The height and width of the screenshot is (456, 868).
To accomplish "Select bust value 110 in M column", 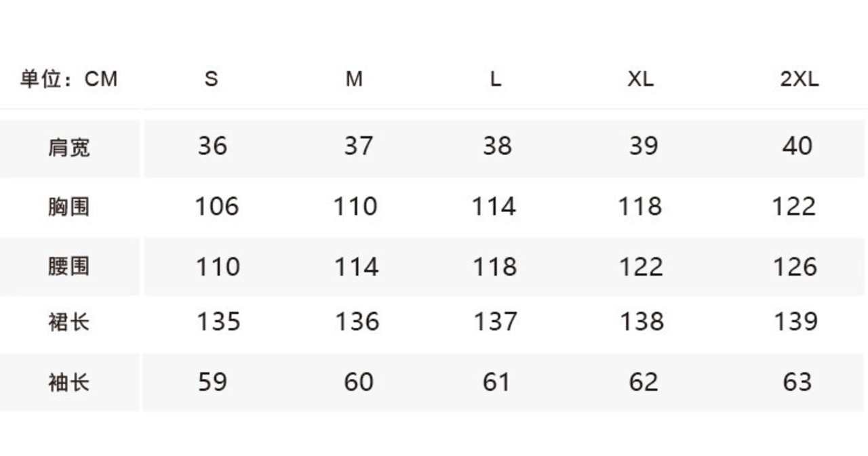I will point(355,206).
